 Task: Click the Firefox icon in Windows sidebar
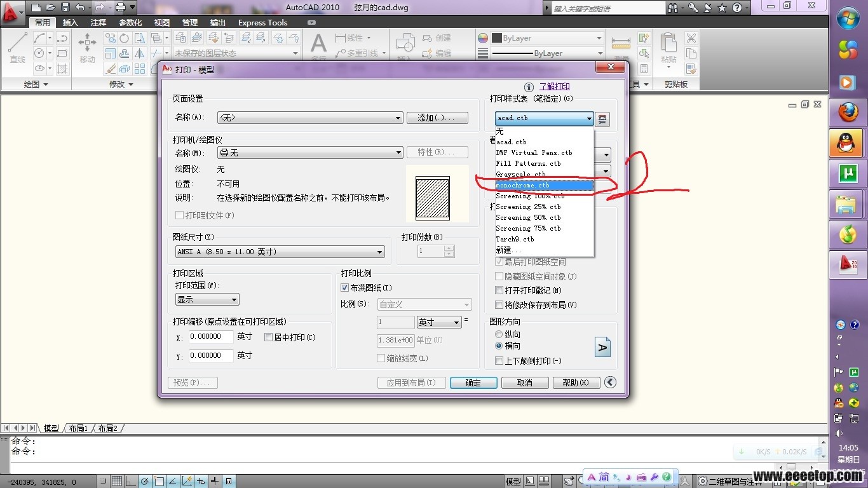tap(848, 113)
